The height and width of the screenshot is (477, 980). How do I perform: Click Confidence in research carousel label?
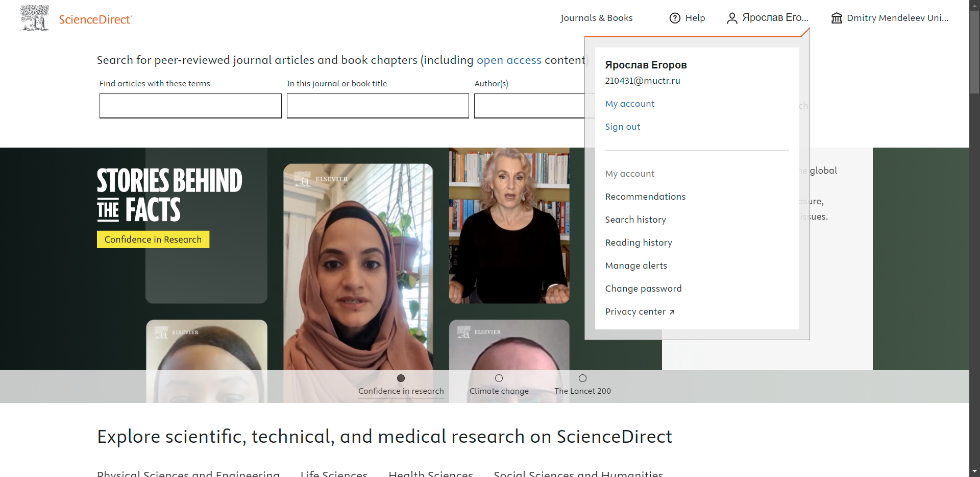coord(401,391)
